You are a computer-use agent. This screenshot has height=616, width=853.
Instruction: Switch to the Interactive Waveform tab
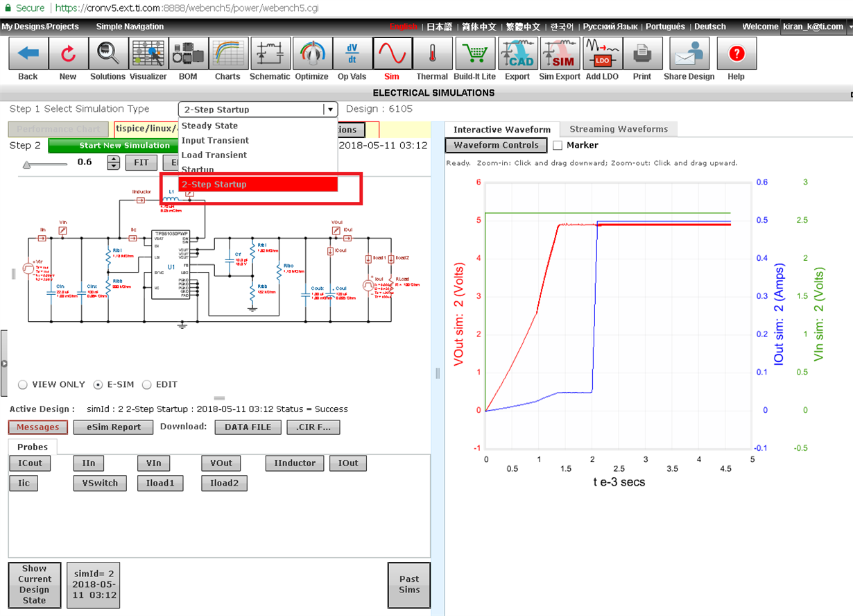point(502,130)
